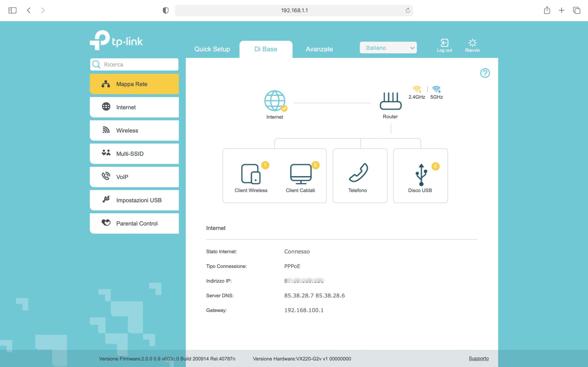588x367 pixels.
Task: Switch to the Avanzate tab
Action: [x=319, y=49]
